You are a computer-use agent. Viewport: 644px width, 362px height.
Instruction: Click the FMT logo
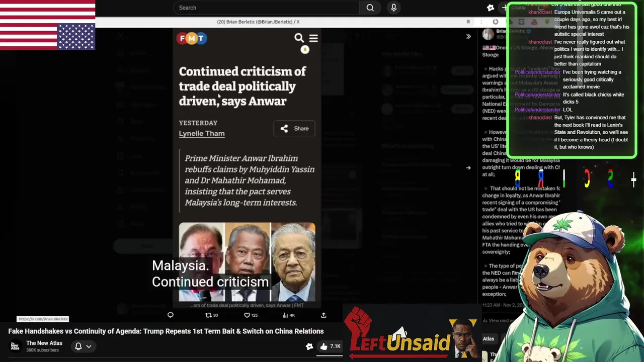192,38
